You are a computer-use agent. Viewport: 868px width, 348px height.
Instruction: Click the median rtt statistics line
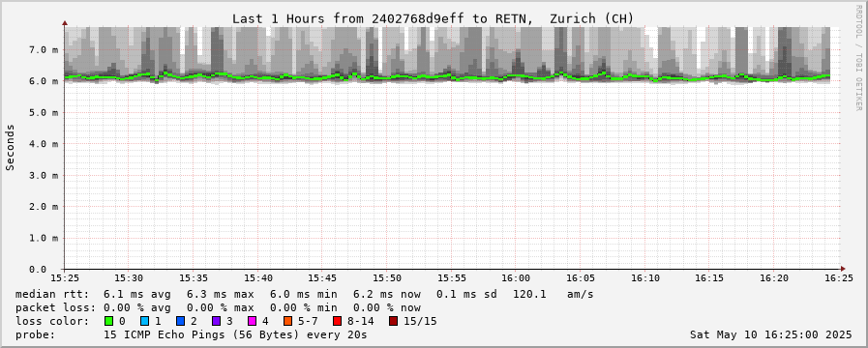[x=305, y=294]
